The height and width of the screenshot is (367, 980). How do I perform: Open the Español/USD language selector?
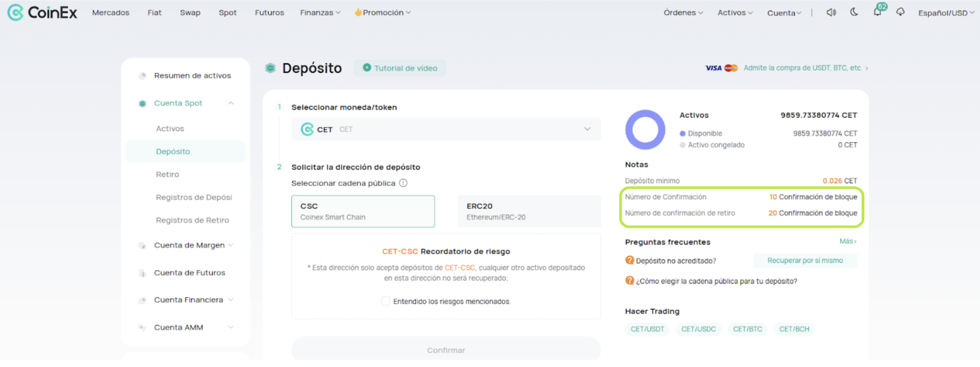[946, 13]
